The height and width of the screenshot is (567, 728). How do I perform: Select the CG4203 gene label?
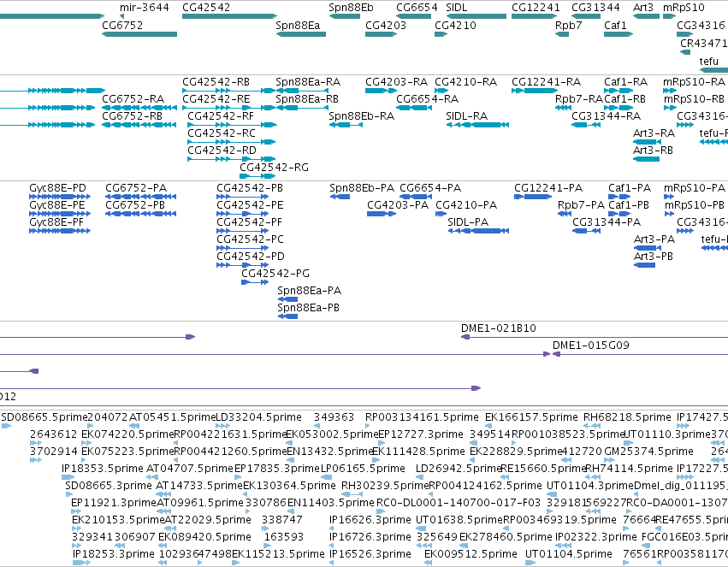point(386,25)
